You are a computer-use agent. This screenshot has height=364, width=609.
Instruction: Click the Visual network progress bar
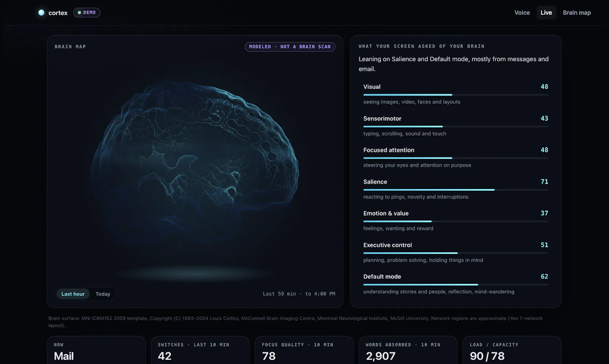[x=456, y=95]
